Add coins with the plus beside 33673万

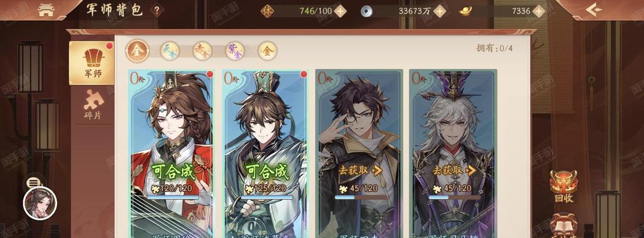click(439, 11)
